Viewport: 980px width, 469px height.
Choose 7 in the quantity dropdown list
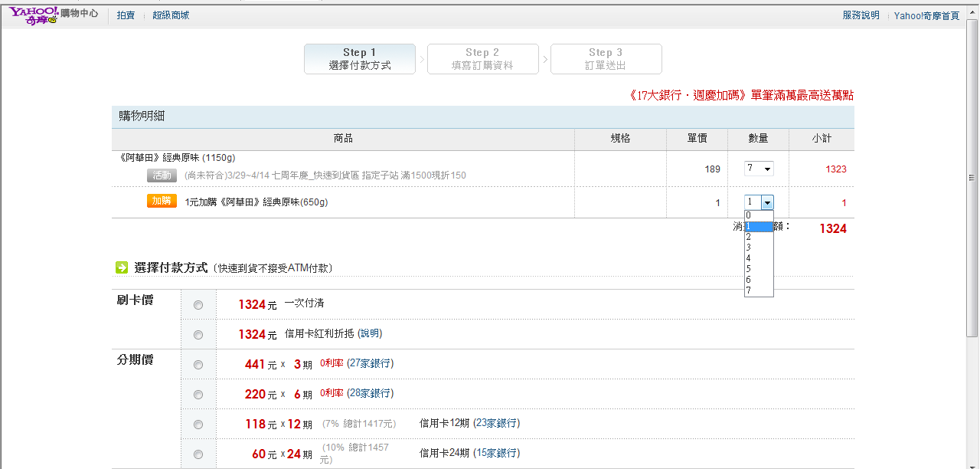coord(759,290)
